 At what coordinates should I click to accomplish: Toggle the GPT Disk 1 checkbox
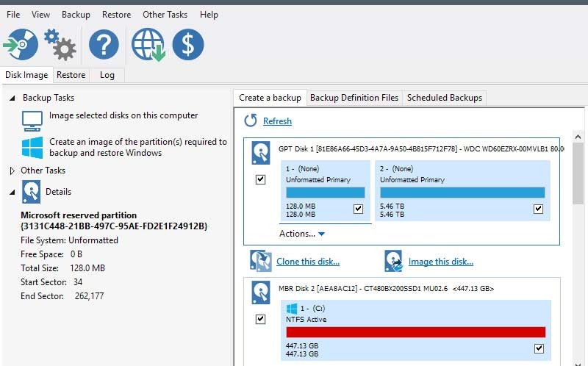[260, 180]
